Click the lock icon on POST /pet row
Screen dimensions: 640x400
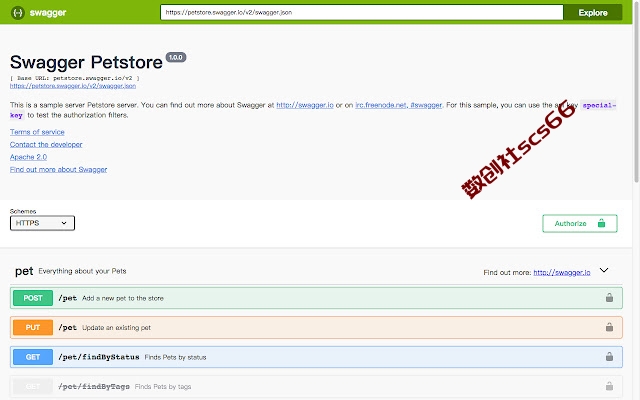click(x=609, y=298)
